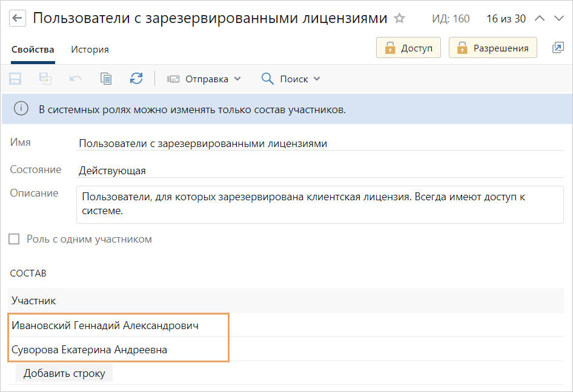The height and width of the screenshot is (392, 573).
Task: Mark the record as favorite with the star
Action: click(x=399, y=18)
